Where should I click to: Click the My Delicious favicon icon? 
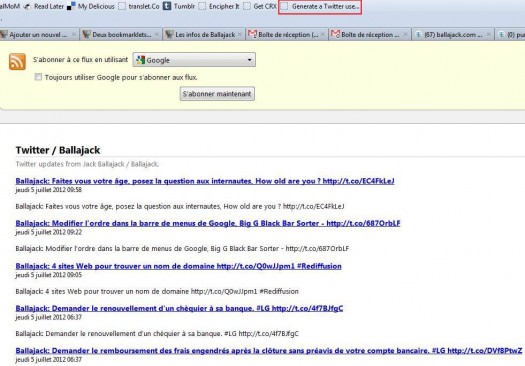click(71, 6)
